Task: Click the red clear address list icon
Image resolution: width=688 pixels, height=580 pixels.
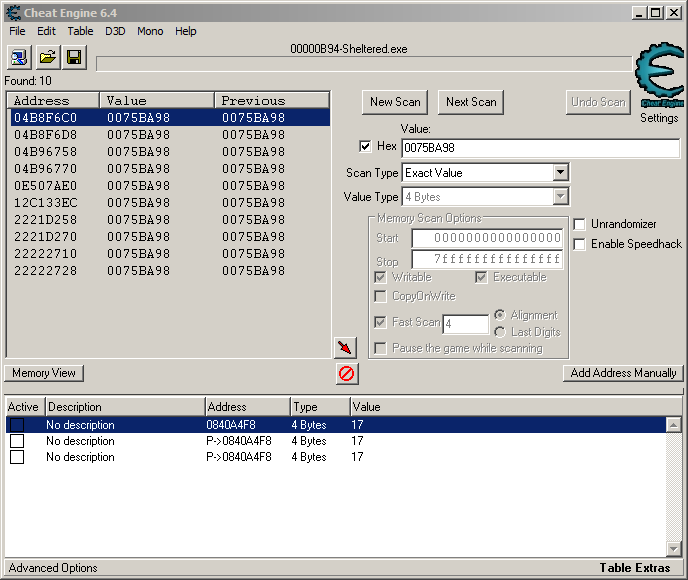Action: [x=346, y=373]
